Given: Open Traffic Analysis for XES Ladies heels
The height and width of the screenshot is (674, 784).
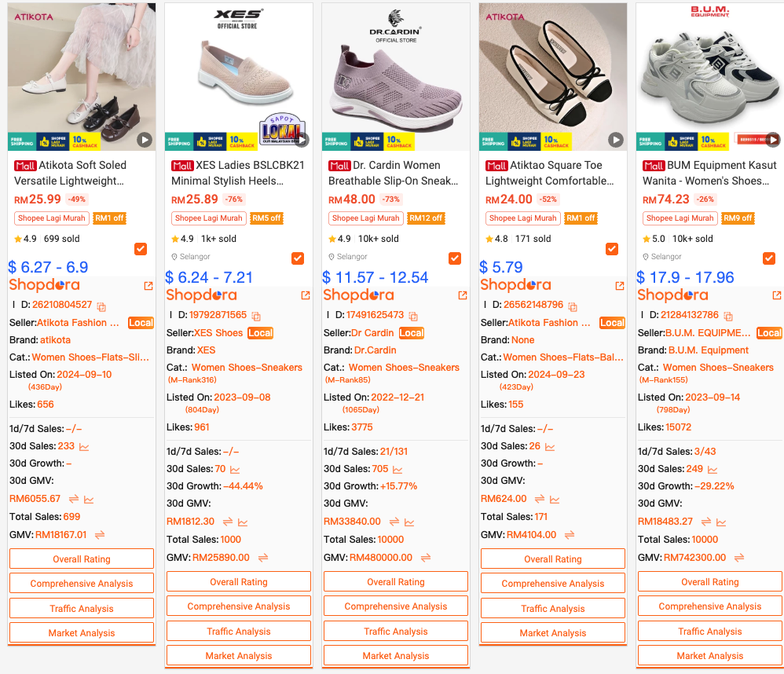Looking at the screenshot, I should tap(239, 632).
